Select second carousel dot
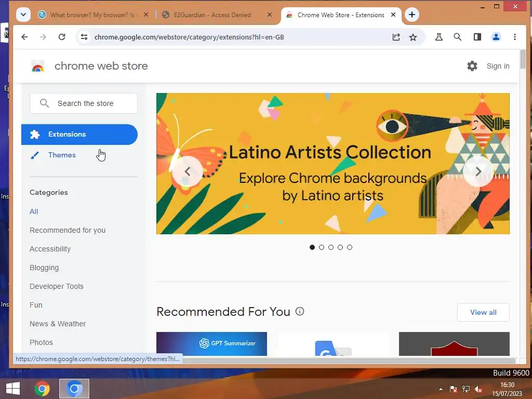 (x=322, y=247)
